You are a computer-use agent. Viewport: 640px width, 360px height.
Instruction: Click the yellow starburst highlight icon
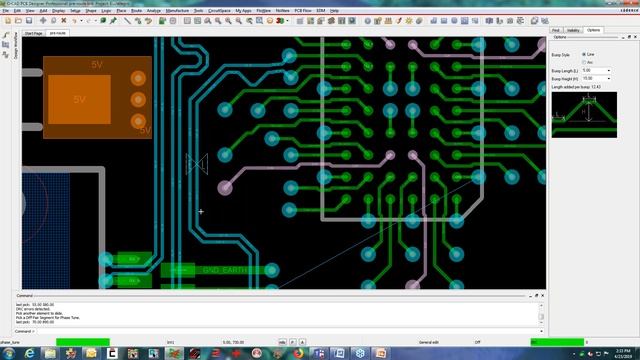click(x=409, y=20)
